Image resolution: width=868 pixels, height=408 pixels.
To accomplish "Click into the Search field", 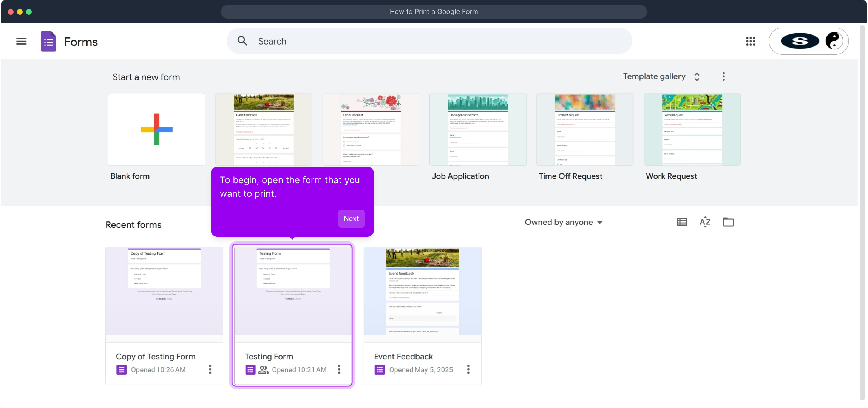I will tap(429, 41).
